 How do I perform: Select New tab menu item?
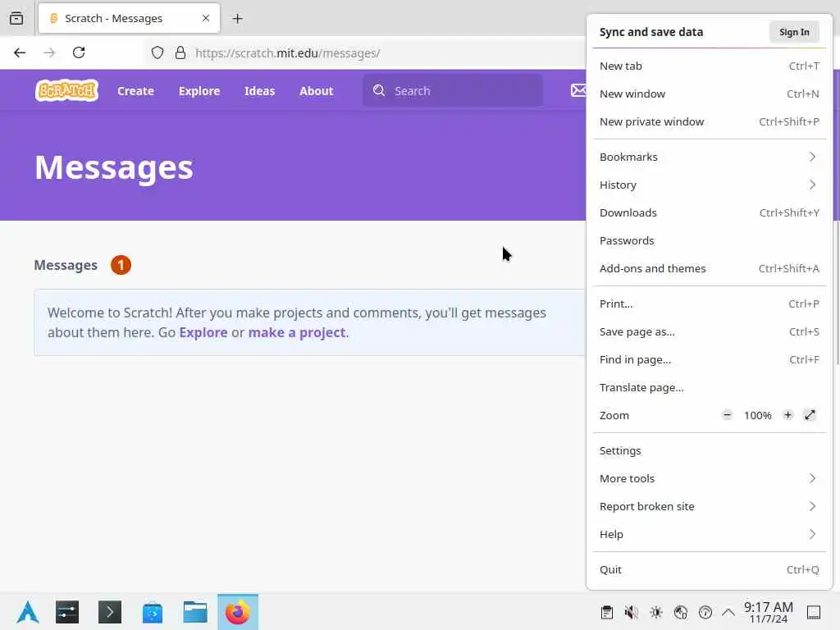(x=710, y=66)
